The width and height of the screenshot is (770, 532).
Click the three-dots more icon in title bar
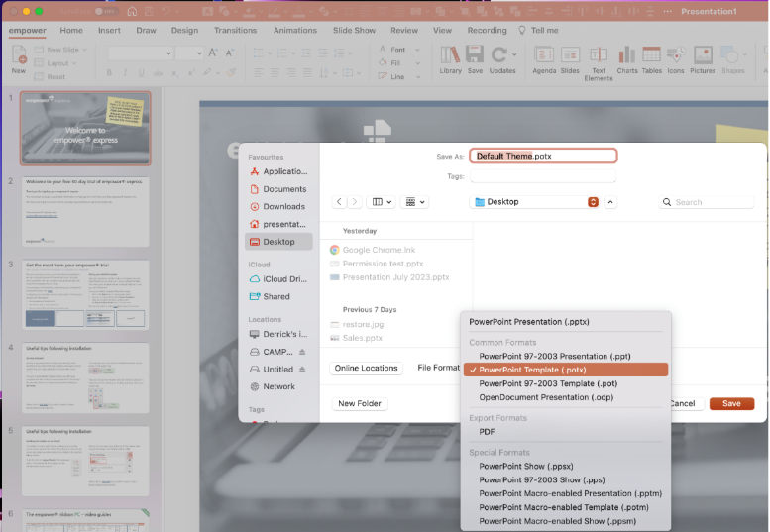point(667,11)
